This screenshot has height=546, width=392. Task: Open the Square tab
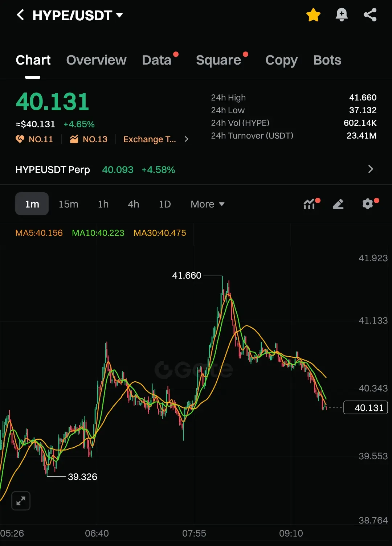219,60
